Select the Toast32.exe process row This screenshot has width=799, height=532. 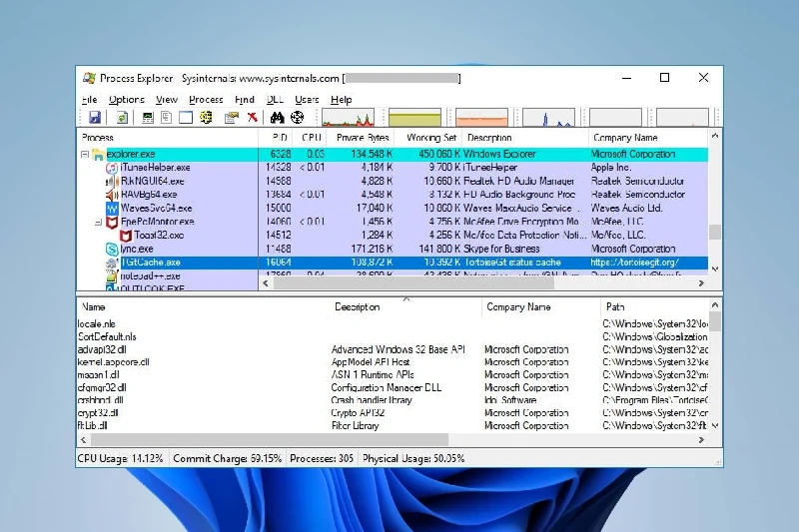point(393,236)
